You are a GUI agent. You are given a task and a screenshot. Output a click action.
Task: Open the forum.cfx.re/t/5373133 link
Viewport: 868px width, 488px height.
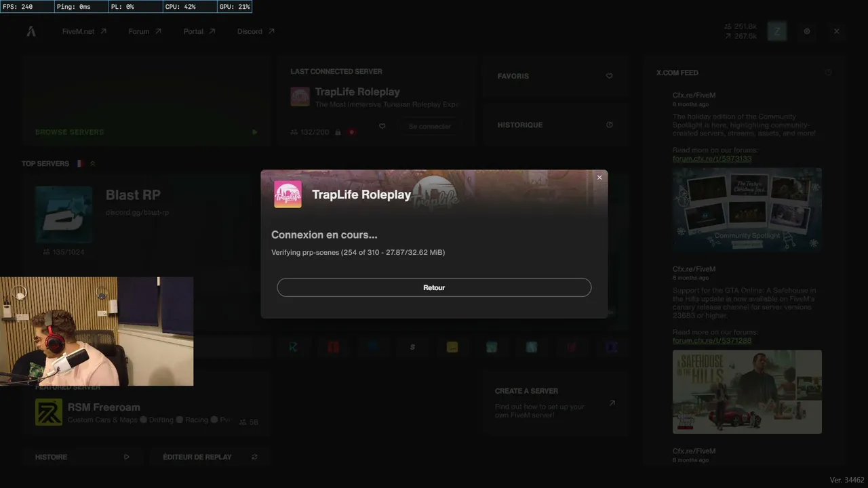pyautogui.click(x=712, y=159)
